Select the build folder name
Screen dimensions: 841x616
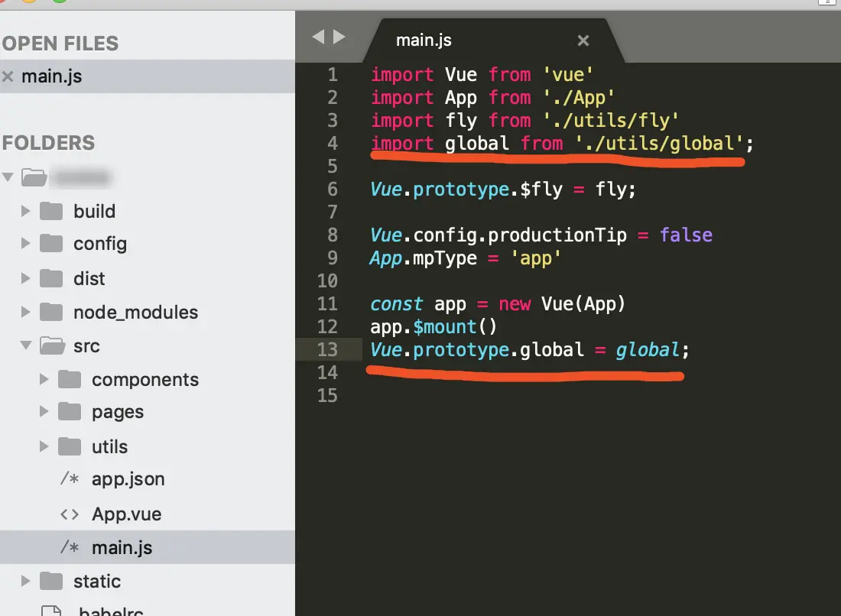tap(94, 211)
